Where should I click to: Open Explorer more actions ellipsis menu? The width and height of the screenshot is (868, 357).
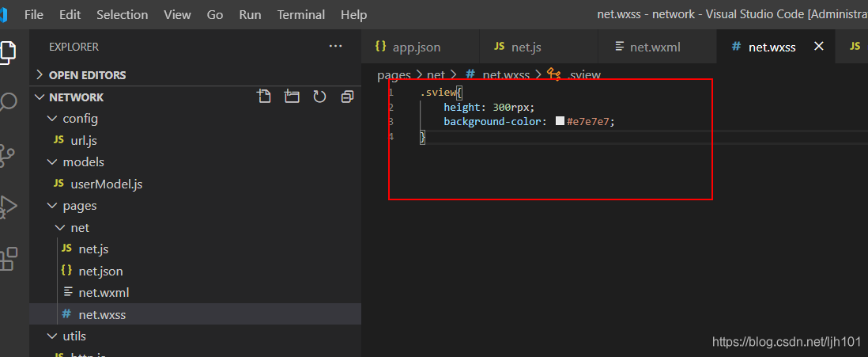(x=335, y=47)
